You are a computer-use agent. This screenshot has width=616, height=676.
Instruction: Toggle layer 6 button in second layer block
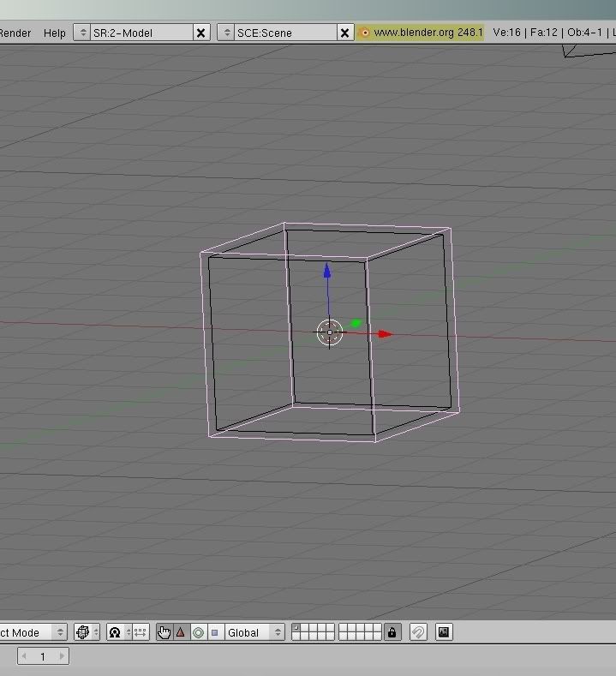click(344, 628)
